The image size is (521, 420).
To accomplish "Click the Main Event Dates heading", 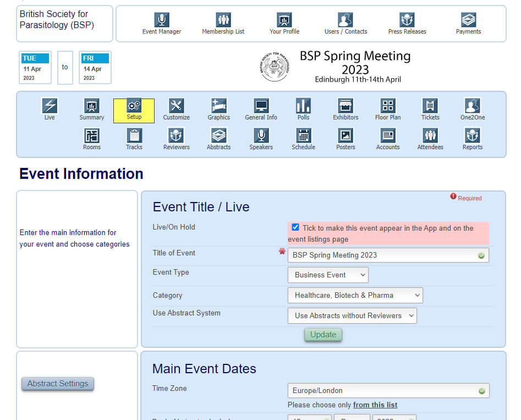I will coord(204,369).
